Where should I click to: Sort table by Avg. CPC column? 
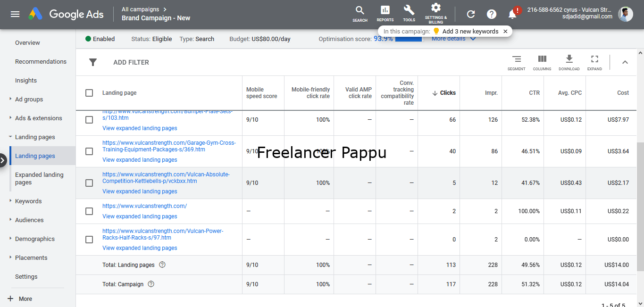click(570, 93)
